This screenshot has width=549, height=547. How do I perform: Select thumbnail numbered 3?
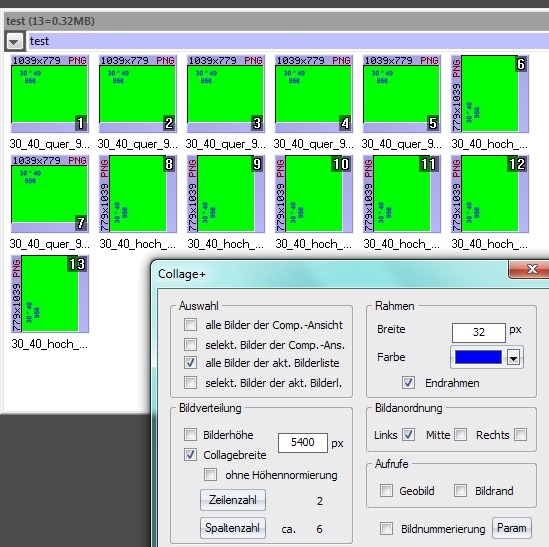tap(226, 94)
